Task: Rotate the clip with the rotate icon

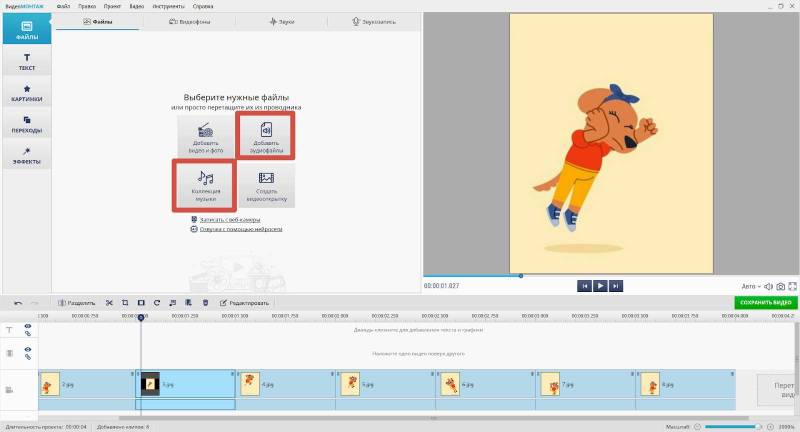Action: point(157,303)
